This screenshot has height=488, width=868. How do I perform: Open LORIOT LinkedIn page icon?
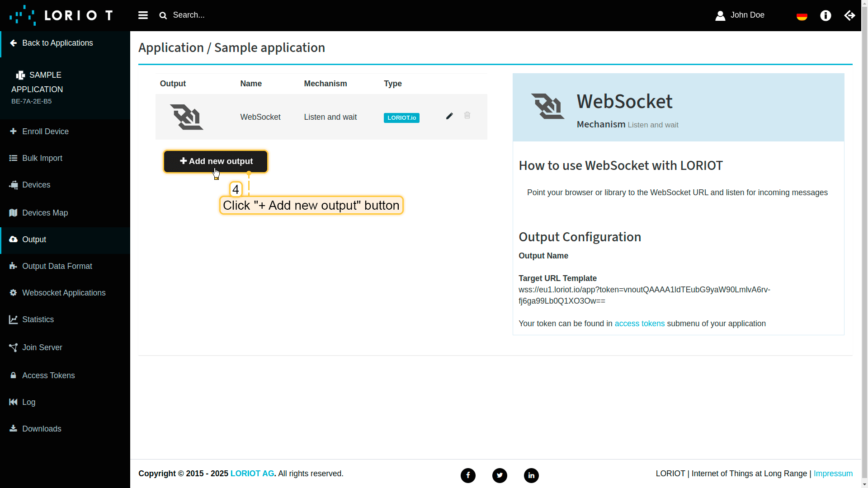[531, 475]
